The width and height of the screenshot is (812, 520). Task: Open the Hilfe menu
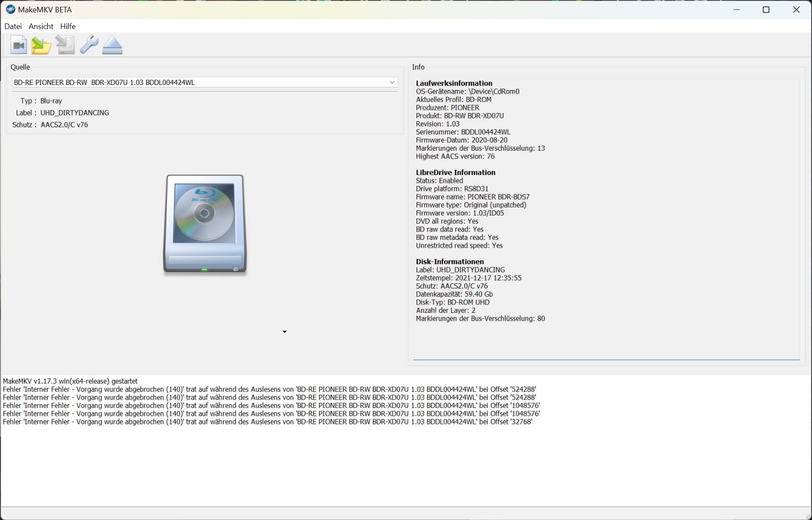pyautogui.click(x=68, y=26)
